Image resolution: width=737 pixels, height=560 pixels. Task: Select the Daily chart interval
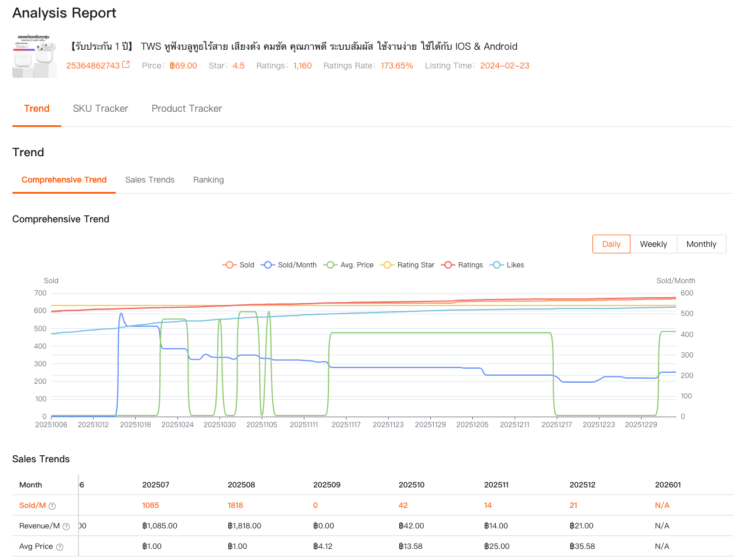coord(611,244)
